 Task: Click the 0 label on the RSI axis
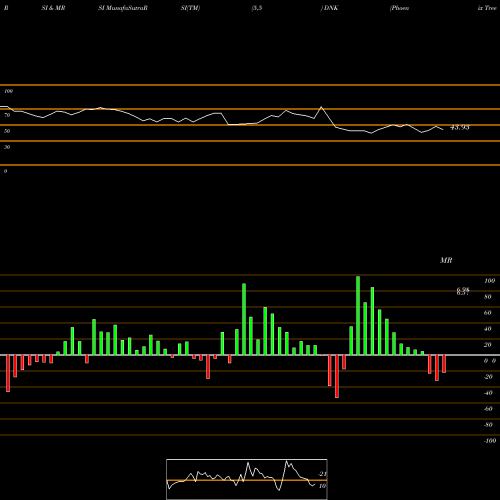click(5, 171)
